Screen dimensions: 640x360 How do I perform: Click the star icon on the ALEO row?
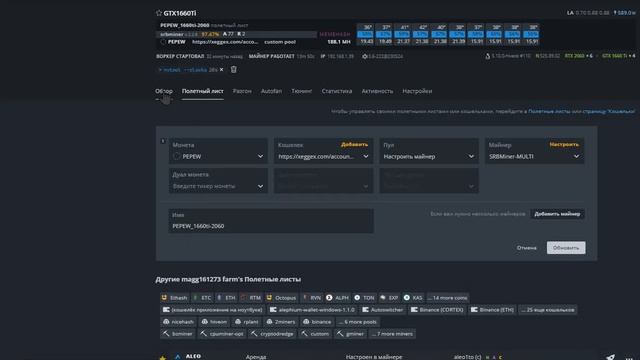click(x=162, y=358)
